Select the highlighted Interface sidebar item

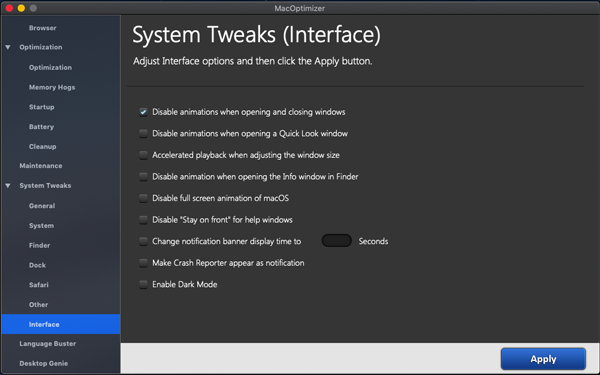tap(61, 324)
